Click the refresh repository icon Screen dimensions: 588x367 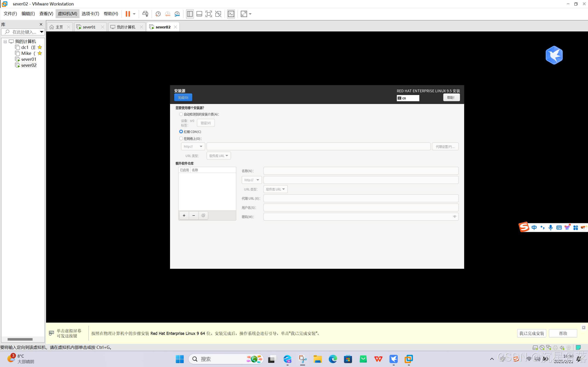click(x=203, y=215)
